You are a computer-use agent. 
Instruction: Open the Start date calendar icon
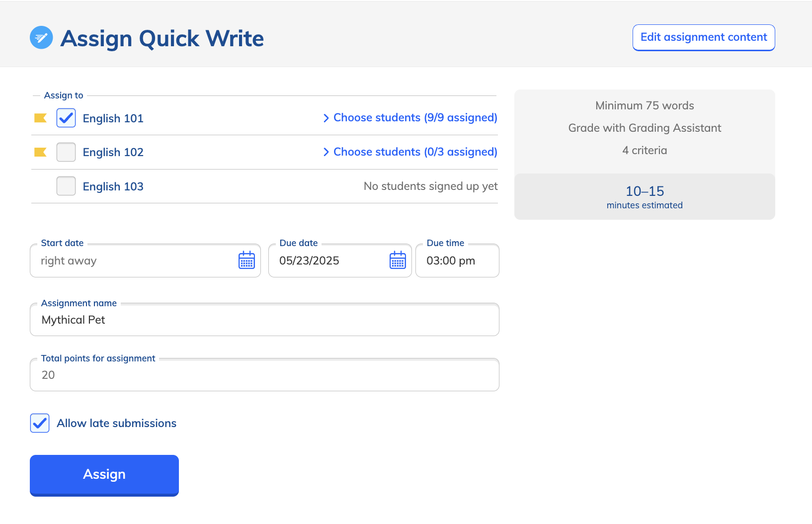(x=246, y=260)
